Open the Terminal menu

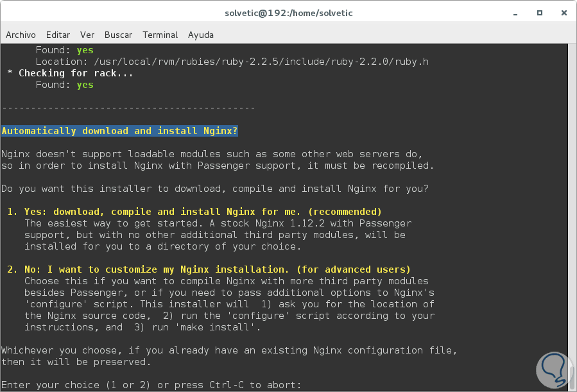coord(160,35)
